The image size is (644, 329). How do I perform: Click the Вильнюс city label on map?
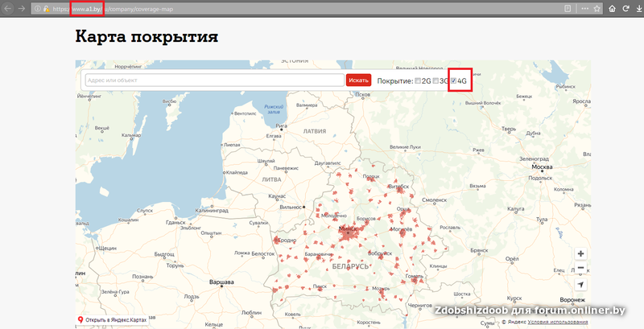pos(291,208)
